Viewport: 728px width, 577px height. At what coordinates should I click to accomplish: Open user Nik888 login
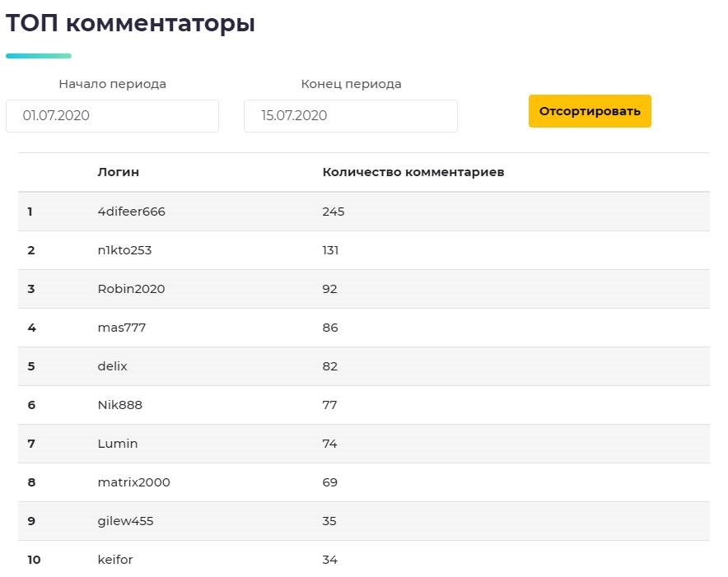(119, 405)
